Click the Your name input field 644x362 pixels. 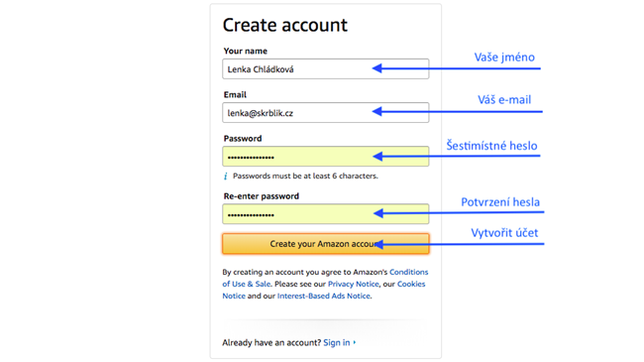326,68
